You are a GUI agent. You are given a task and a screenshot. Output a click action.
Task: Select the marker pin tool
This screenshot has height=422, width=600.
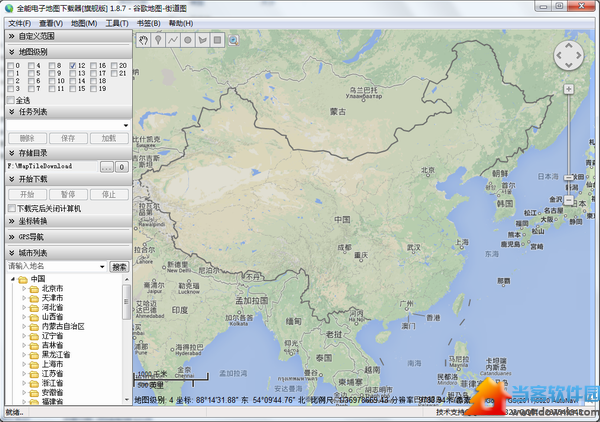click(x=158, y=40)
